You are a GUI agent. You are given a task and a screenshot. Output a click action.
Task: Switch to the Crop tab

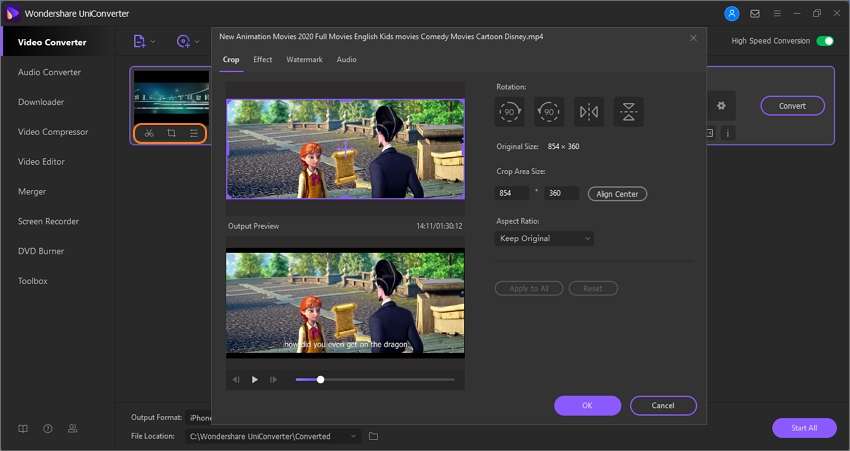click(231, 60)
